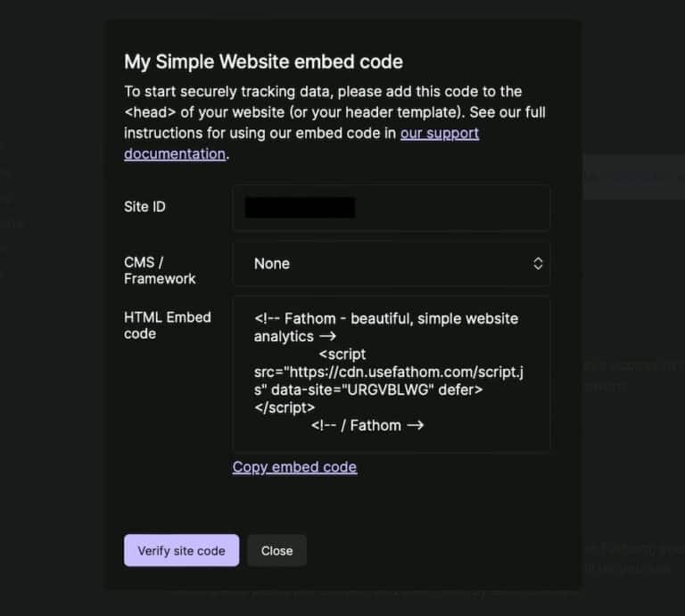Select the 'None' value in framework selector

272,264
